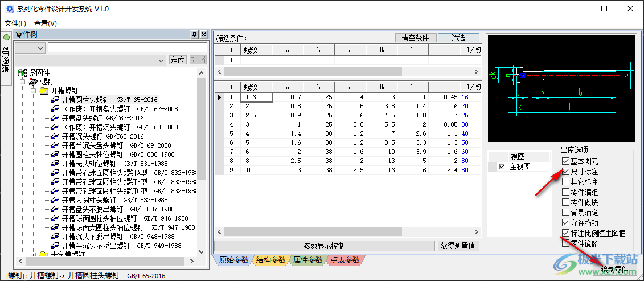
Task: Close the 零件树 panel
Action: pyautogui.click(x=204, y=35)
